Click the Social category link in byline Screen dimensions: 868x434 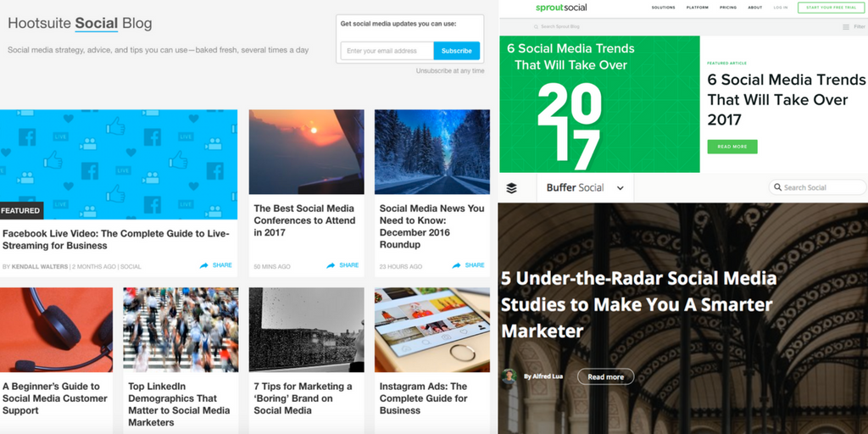tap(131, 267)
